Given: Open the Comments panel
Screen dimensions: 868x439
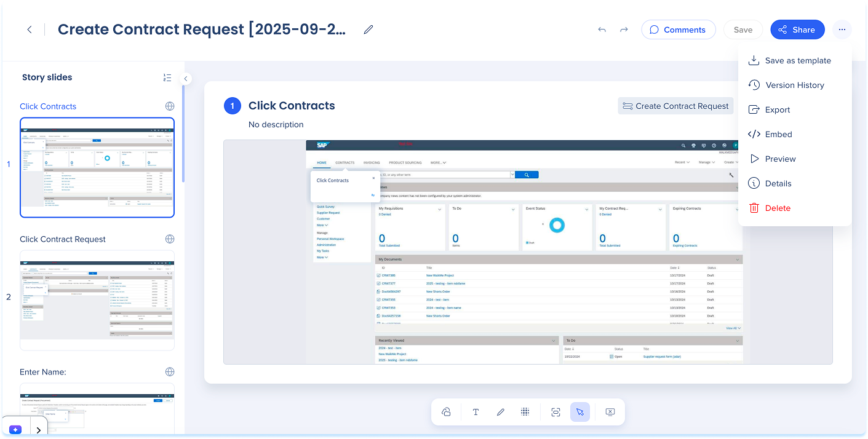Looking at the screenshot, I should coord(678,30).
